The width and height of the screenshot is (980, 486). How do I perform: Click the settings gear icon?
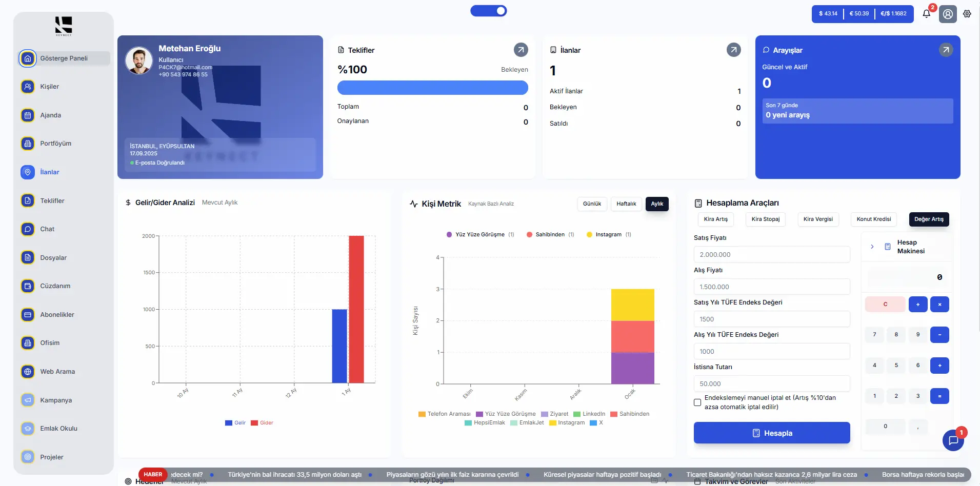coord(967,14)
